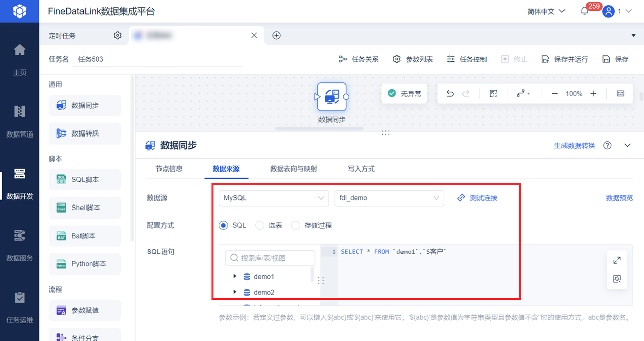Viewport: 644px width, 341px height.
Task: Open 参数列表 parameter list
Action: (x=413, y=59)
